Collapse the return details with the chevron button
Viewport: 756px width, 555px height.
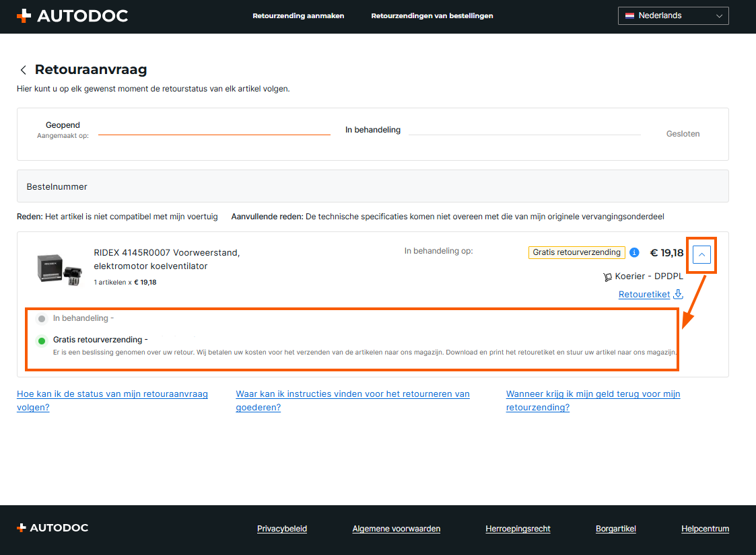click(x=701, y=254)
